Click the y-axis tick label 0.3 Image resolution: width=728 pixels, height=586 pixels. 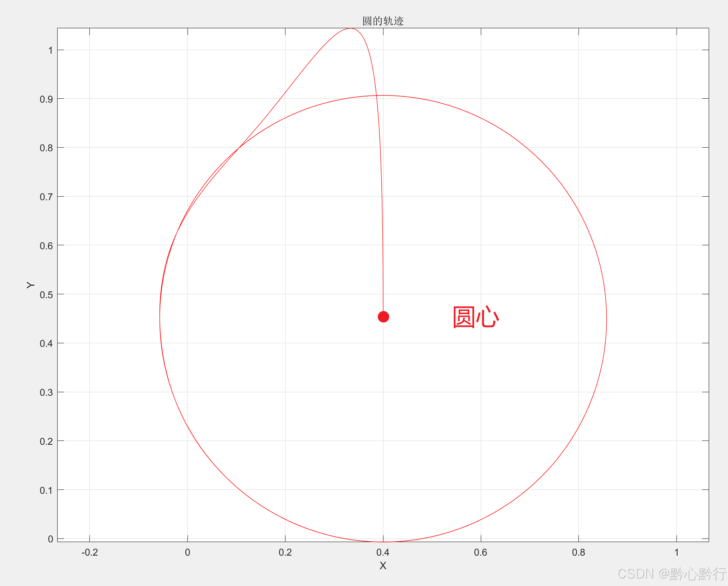[46, 392]
